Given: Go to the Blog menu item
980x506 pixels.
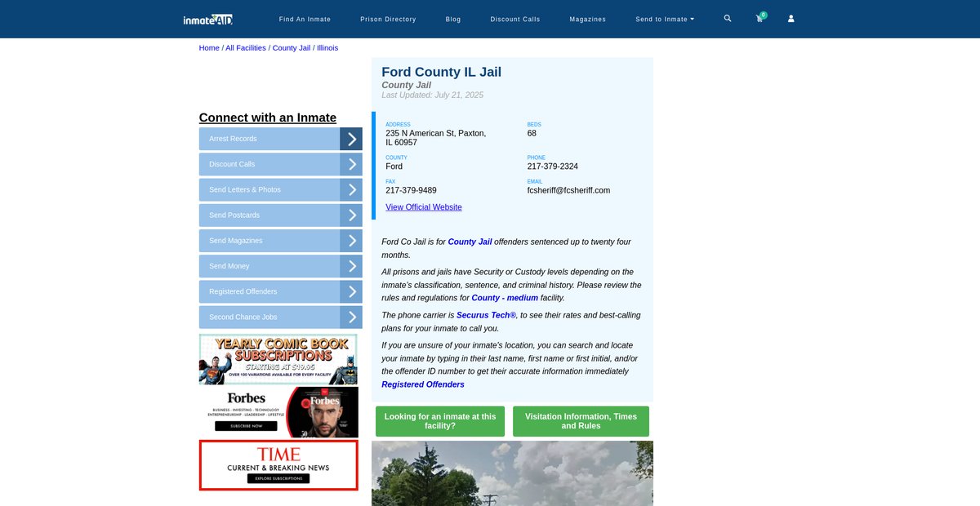Looking at the screenshot, I should point(453,19).
